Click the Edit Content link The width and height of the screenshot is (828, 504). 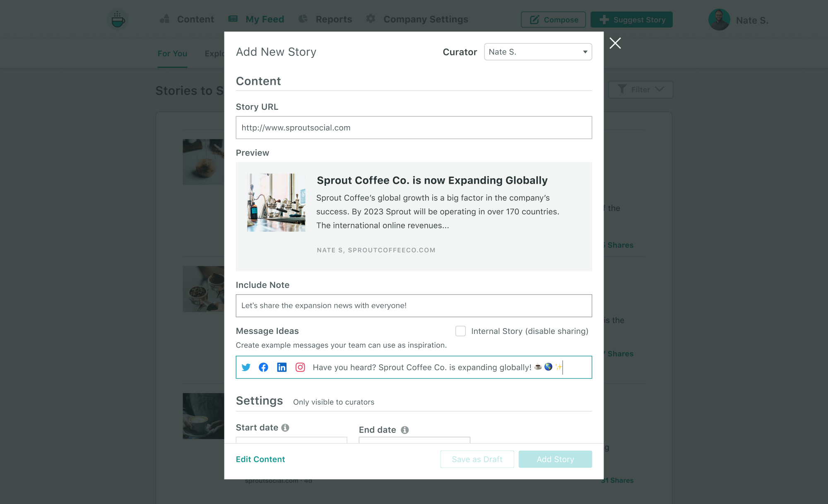[261, 459]
